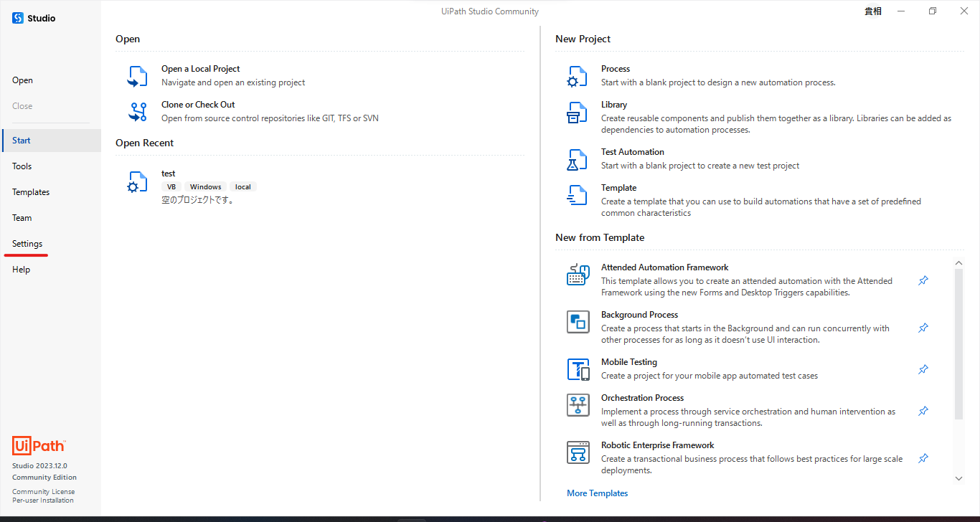Pin the Attended Automation Framework template

pos(923,280)
